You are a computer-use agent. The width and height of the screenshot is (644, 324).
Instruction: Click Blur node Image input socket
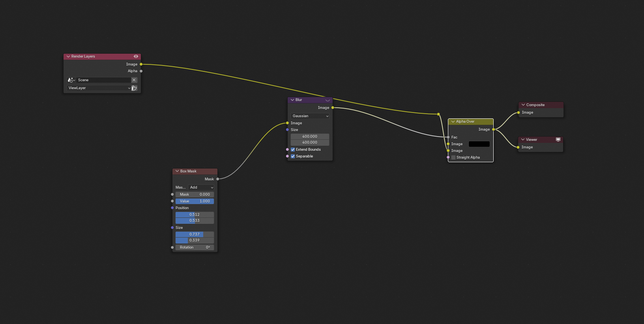coord(287,123)
